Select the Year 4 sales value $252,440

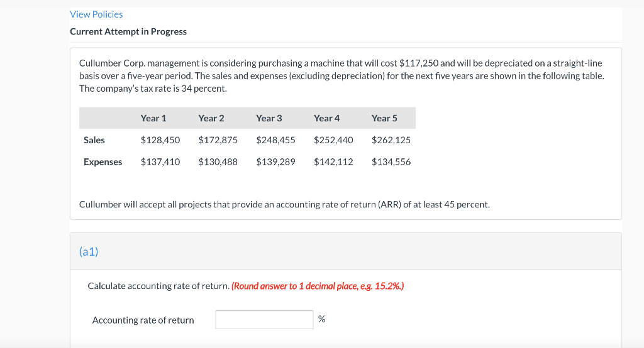[333, 140]
